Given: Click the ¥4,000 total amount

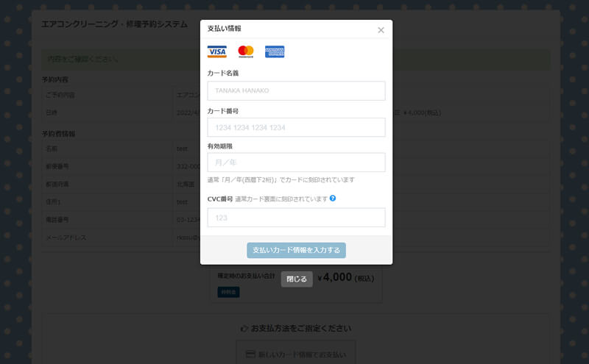Looking at the screenshot, I should pyautogui.click(x=335, y=278).
